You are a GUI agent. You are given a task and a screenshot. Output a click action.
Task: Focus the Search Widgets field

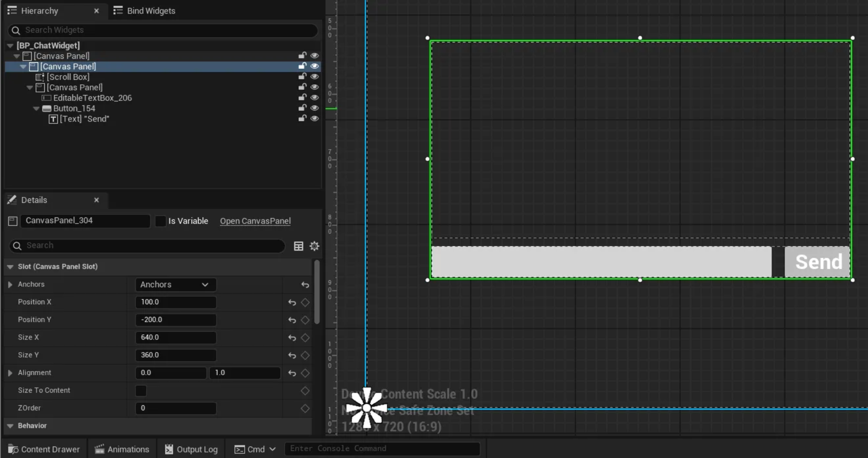click(163, 30)
